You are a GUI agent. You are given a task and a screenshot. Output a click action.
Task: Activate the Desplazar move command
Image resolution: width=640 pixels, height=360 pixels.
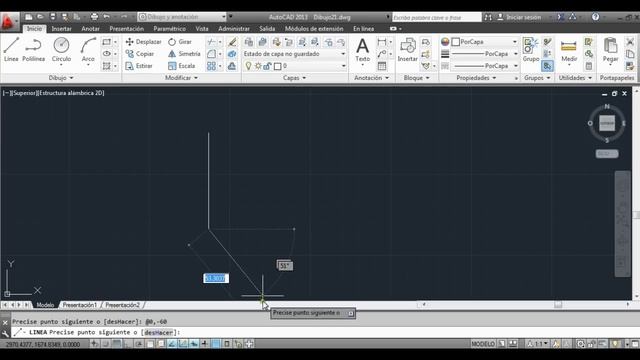coord(143,42)
